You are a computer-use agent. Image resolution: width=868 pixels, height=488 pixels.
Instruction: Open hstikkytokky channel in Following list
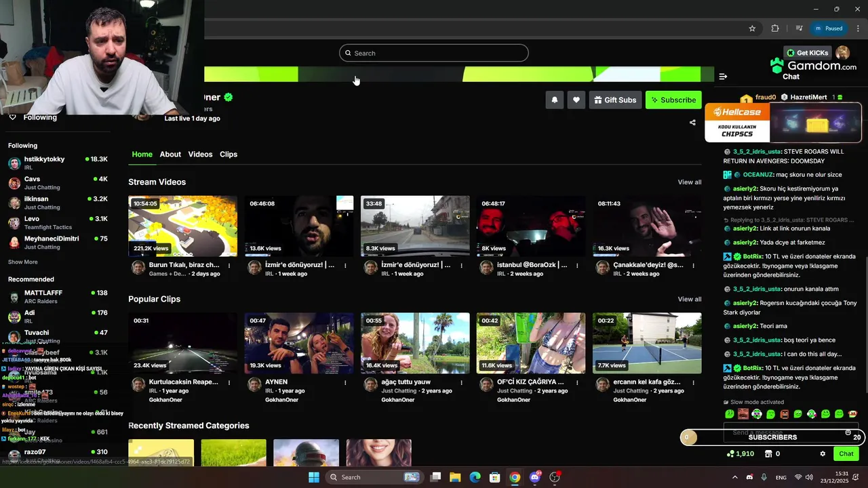point(58,163)
